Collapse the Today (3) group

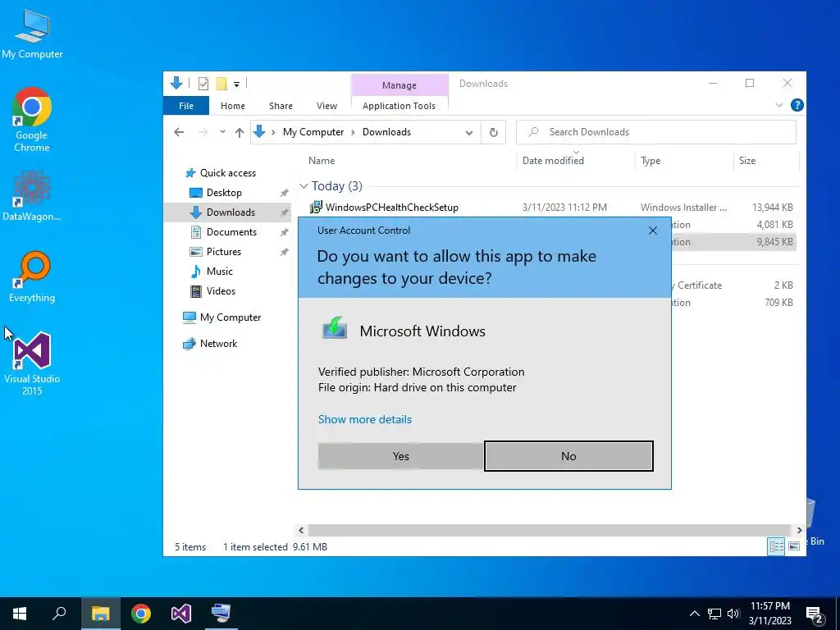tap(304, 186)
